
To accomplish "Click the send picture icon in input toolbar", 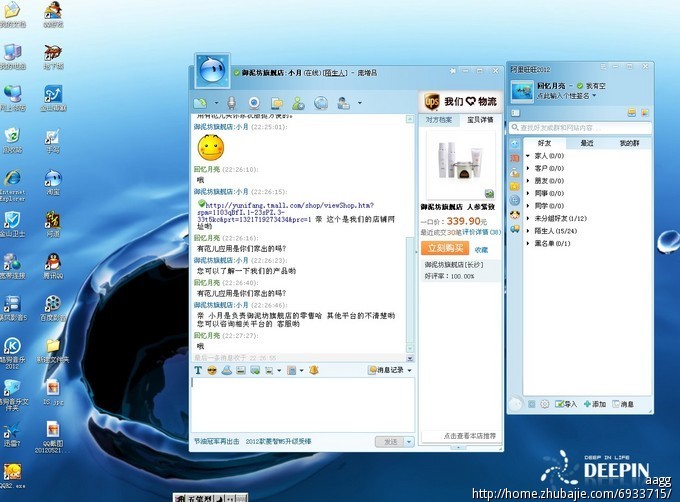I will click(x=241, y=370).
